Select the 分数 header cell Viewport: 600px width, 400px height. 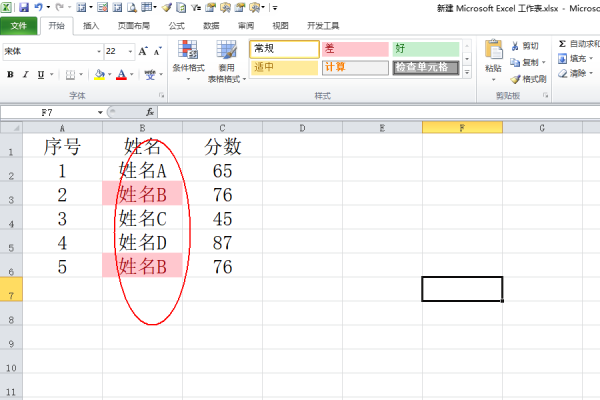pyautogui.click(x=222, y=145)
